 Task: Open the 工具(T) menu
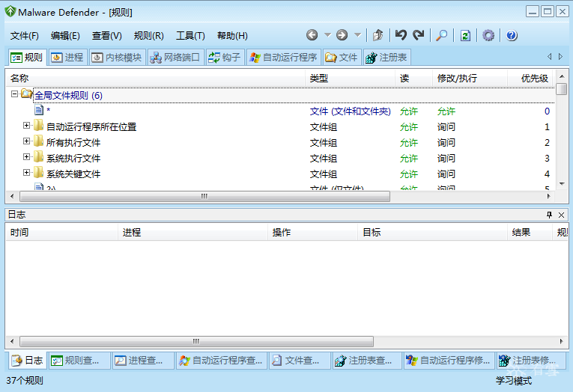[x=190, y=36]
